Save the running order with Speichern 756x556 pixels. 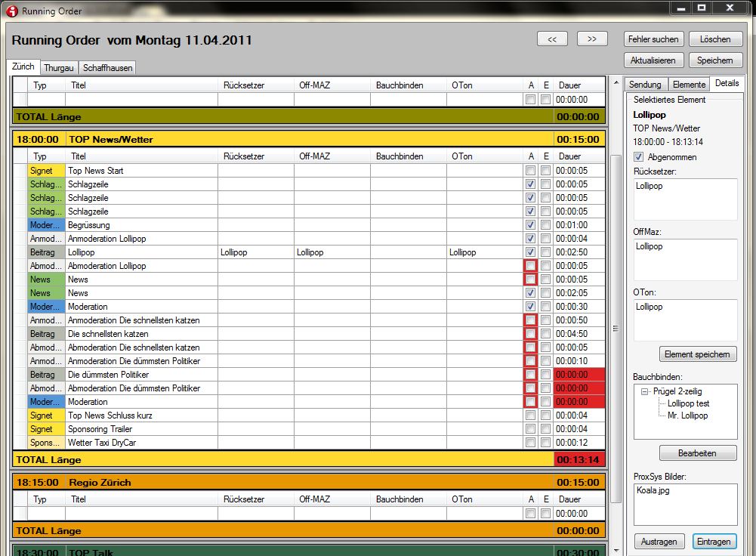(714, 60)
